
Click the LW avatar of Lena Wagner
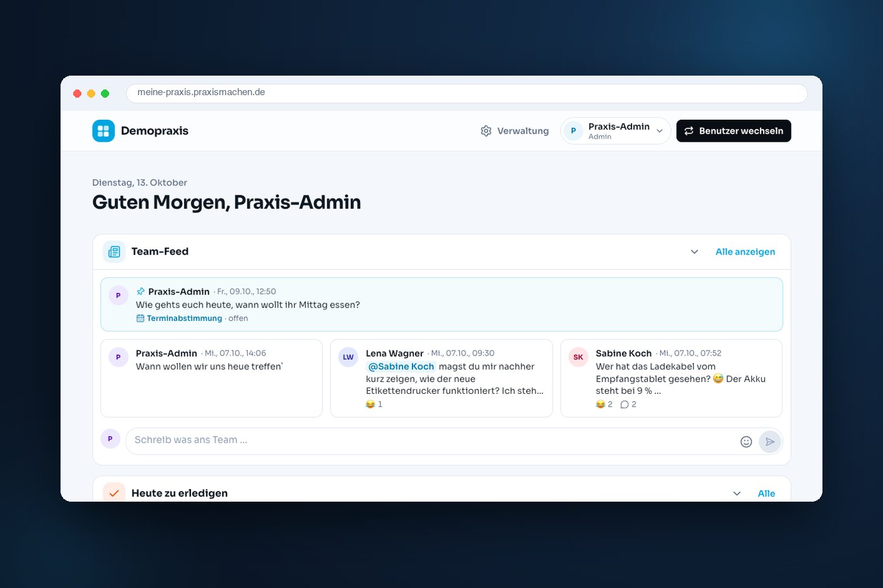348,357
